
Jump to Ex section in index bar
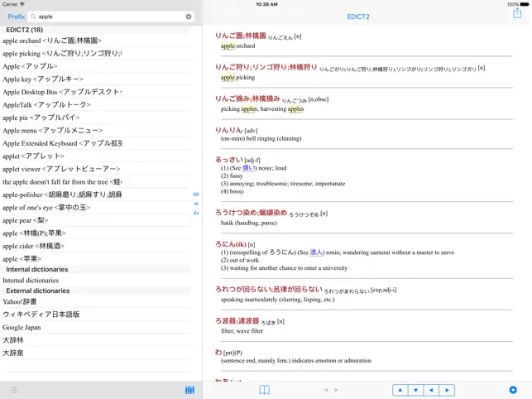(x=196, y=213)
